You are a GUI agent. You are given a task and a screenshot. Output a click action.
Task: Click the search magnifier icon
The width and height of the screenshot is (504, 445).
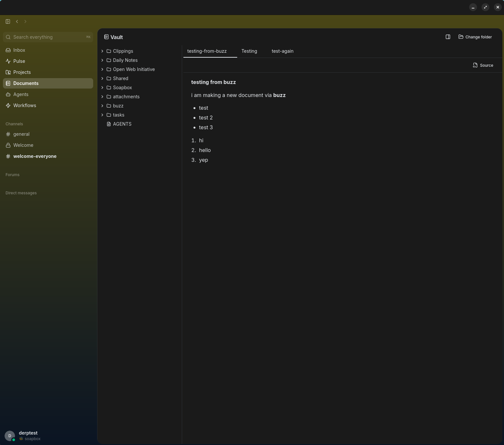click(x=8, y=37)
